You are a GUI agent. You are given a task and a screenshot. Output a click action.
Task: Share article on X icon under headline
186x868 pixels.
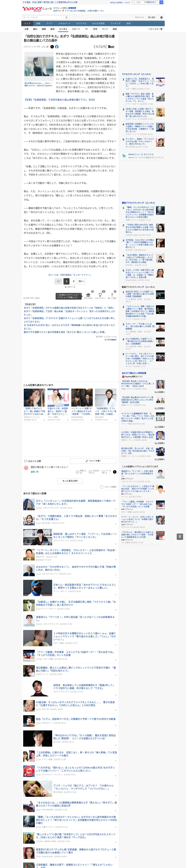coord(52,47)
